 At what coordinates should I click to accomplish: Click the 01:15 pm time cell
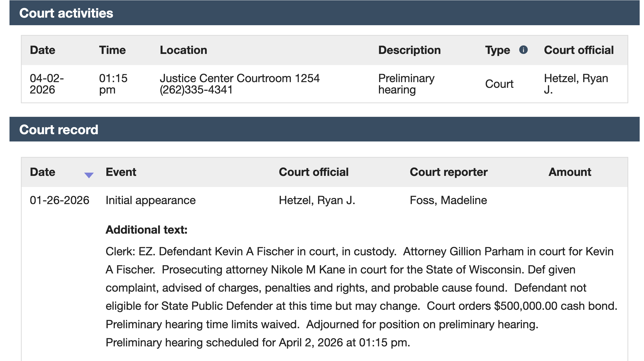click(x=113, y=84)
